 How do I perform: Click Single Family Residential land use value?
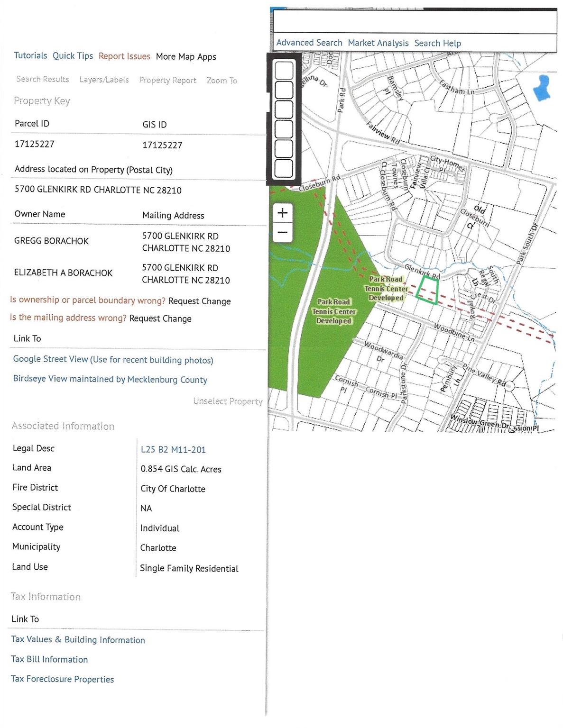point(189,568)
